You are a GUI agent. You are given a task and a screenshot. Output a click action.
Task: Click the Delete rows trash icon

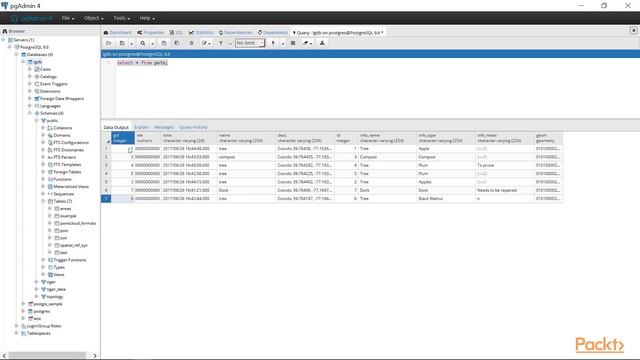pyautogui.click(x=191, y=43)
